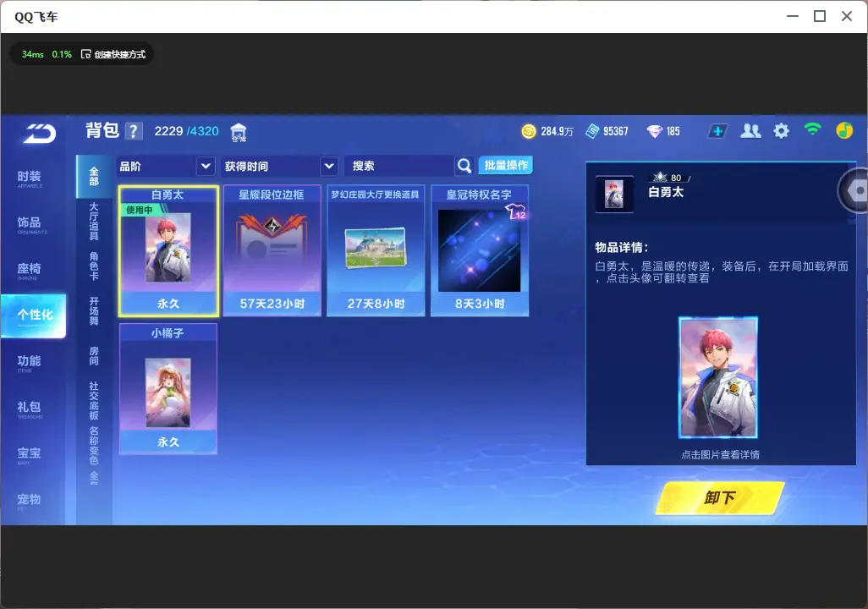Open the 功能 category
The height and width of the screenshot is (609, 868).
pyautogui.click(x=30, y=363)
